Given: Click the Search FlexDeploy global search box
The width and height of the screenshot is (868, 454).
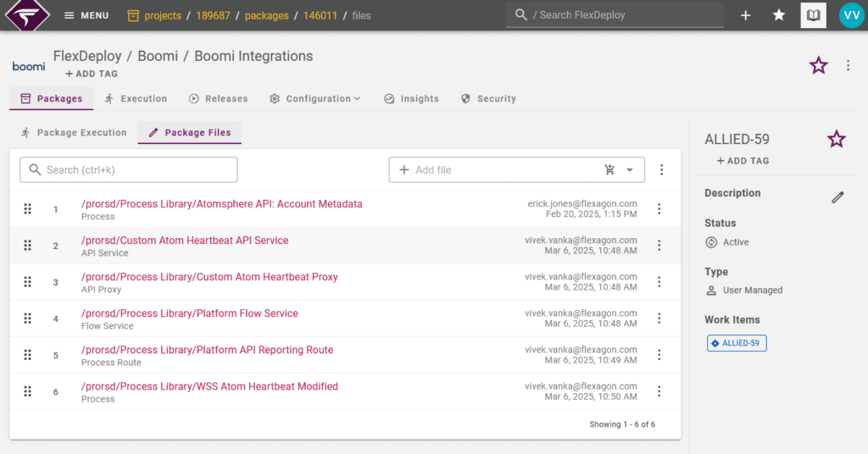Looking at the screenshot, I should [615, 15].
